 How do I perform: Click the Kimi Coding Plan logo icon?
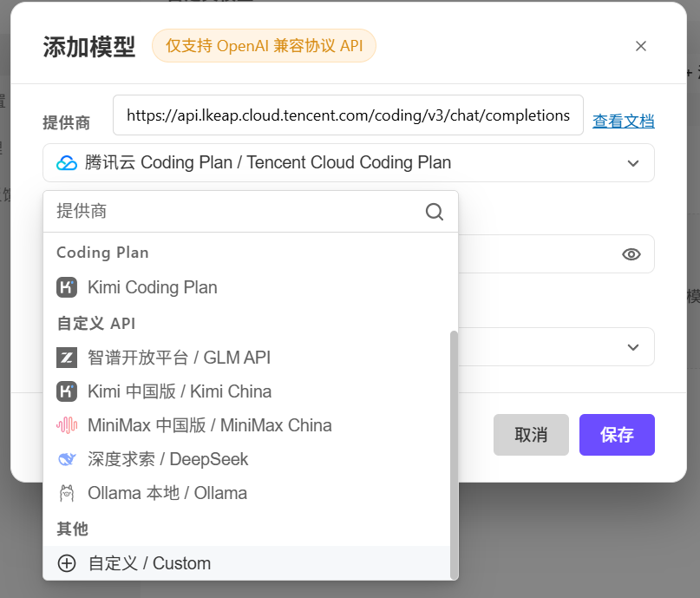(67, 287)
